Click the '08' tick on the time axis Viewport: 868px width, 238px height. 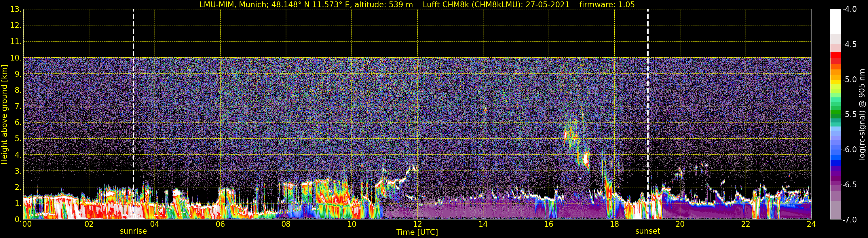(x=286, y=224)
